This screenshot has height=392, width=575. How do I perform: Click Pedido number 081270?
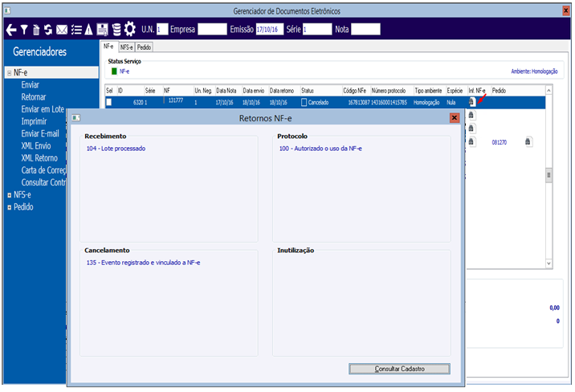499,142
